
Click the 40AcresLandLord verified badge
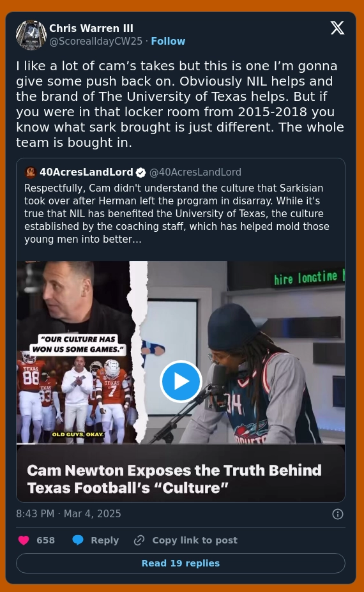141,172
